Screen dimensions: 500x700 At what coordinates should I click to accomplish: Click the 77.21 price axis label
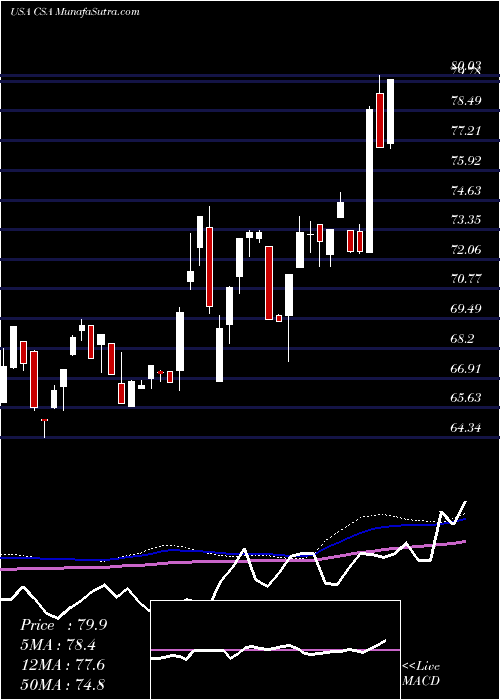click(467, 131)
